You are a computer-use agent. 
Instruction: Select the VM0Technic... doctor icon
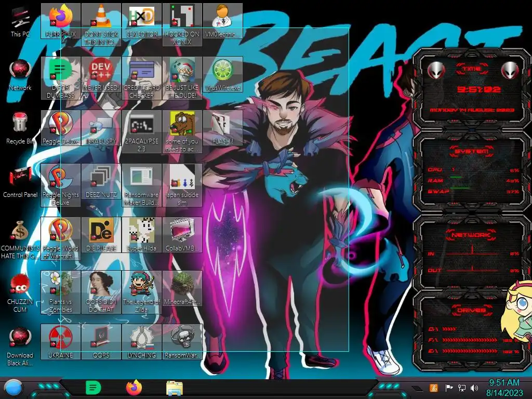(222, 21)
